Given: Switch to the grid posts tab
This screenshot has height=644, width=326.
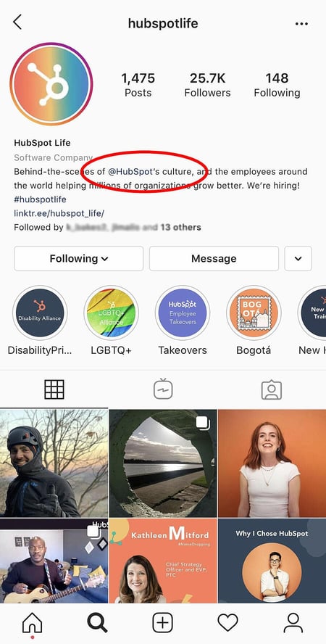Looking at the screenshot, I should pos(54,389).
